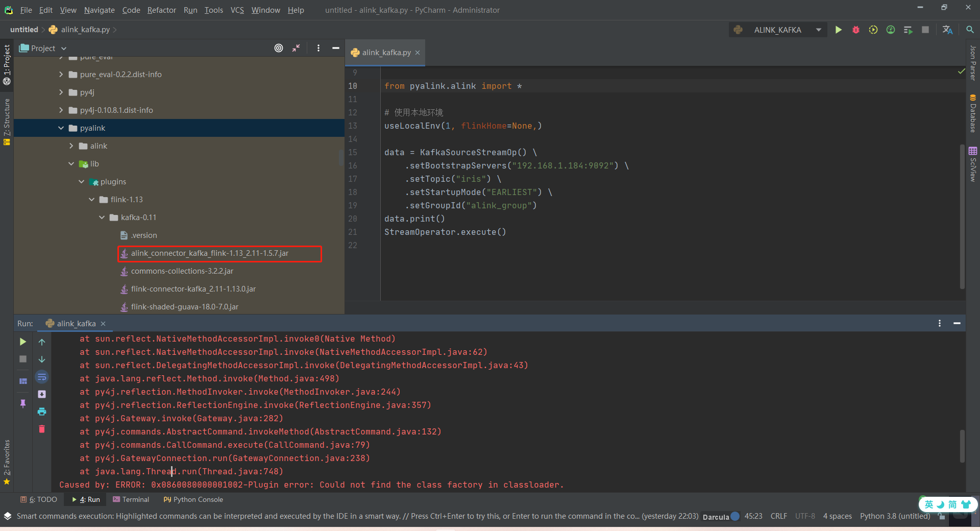This screenshot has height=531, width=980.
Task: Open the Python Console tab
Action: 193,499
